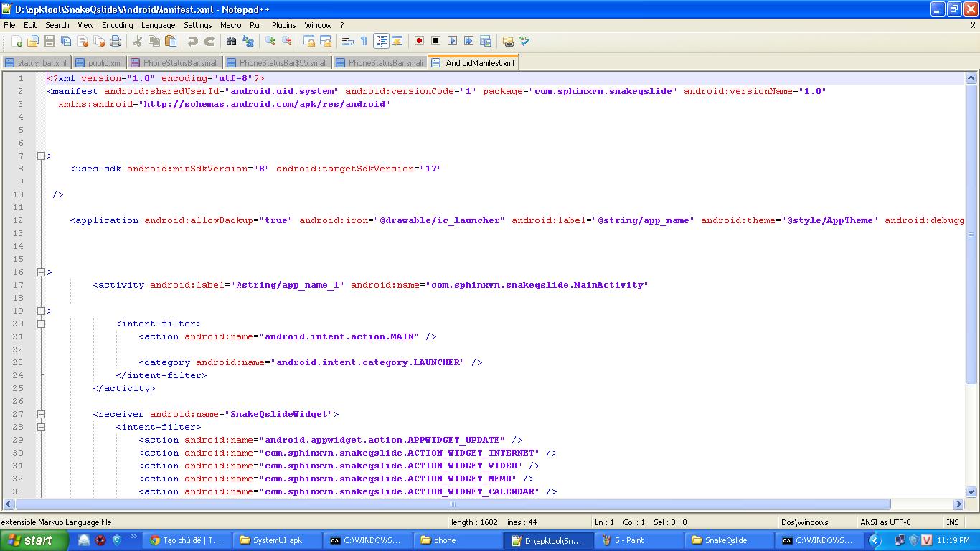Open Find with the binoculars icon

coord(232,42)
